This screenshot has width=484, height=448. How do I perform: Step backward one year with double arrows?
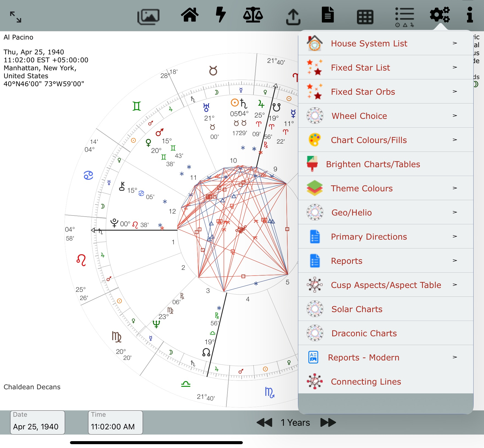point(264,422)
